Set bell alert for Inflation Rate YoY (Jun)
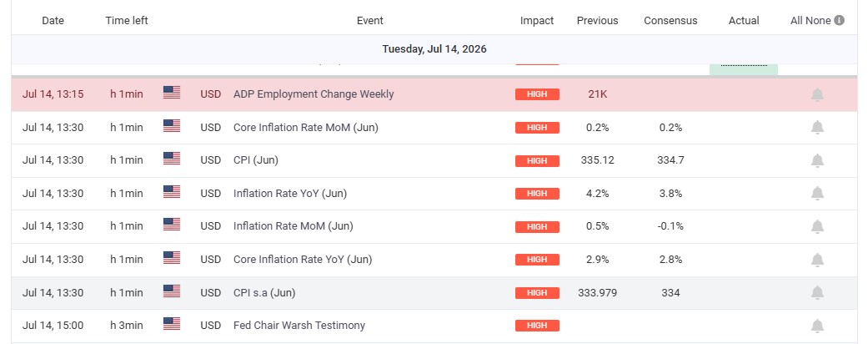The image size is (868, 344). pyautogui.click(x=817, y=194)
